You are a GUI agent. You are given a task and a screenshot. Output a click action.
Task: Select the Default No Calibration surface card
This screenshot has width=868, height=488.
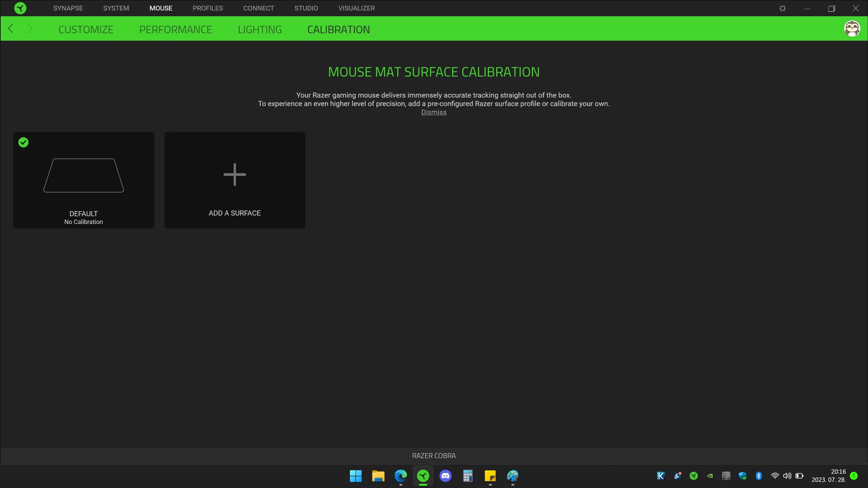click(x=83, y=180)
